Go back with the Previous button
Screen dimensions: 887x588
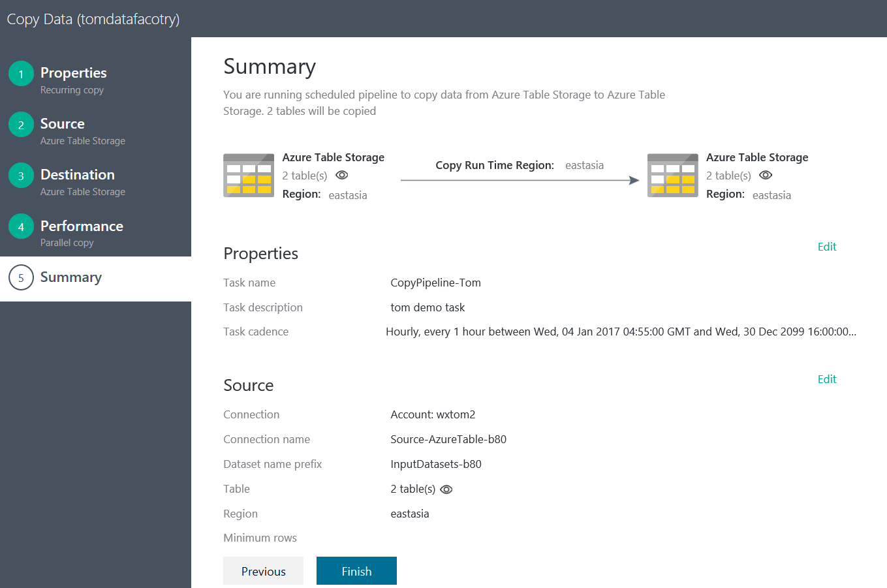(x=263, y=571)
